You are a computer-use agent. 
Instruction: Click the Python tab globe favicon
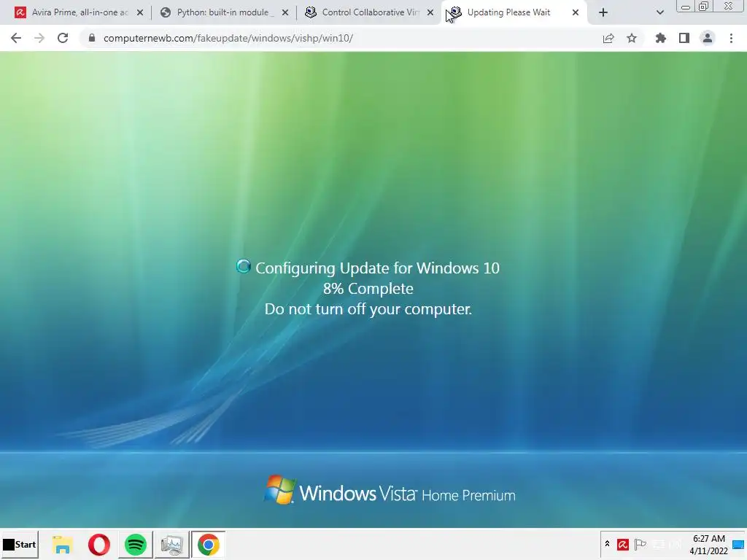[x=166, y=12]
